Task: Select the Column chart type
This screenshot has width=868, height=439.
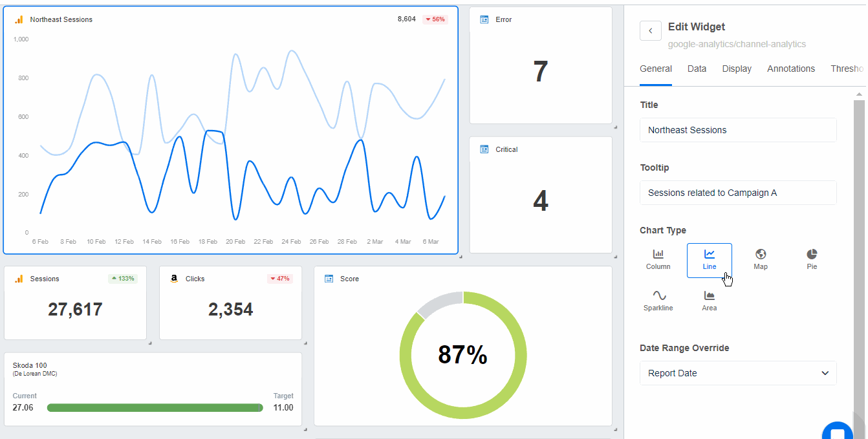Action: pyautogui.click(x=658, y=260)
